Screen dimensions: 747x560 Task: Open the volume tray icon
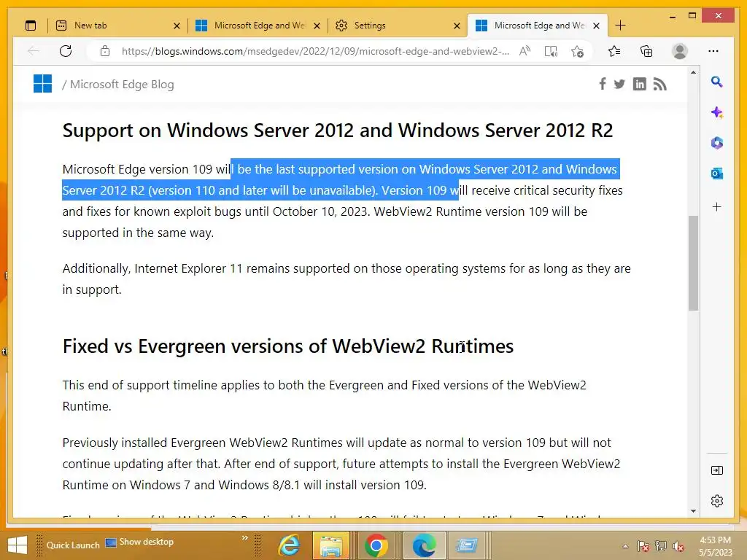tap(678, 546)
